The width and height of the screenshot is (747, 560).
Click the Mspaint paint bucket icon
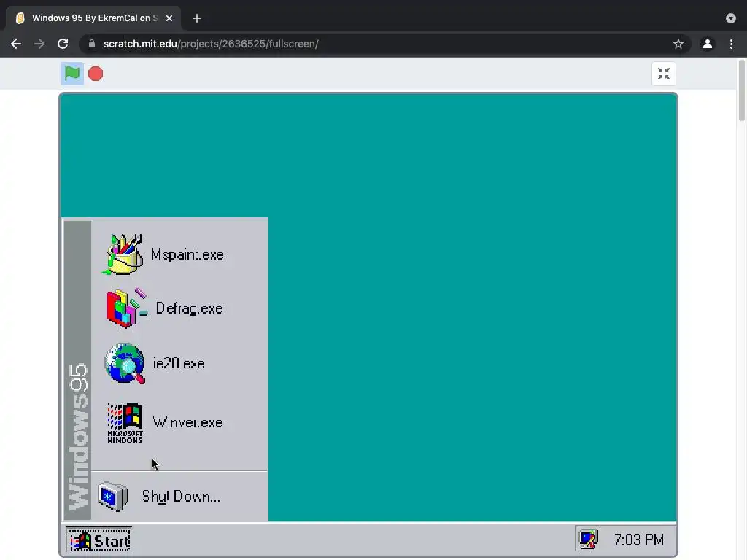pyautogui.click(x=123, y=254)
